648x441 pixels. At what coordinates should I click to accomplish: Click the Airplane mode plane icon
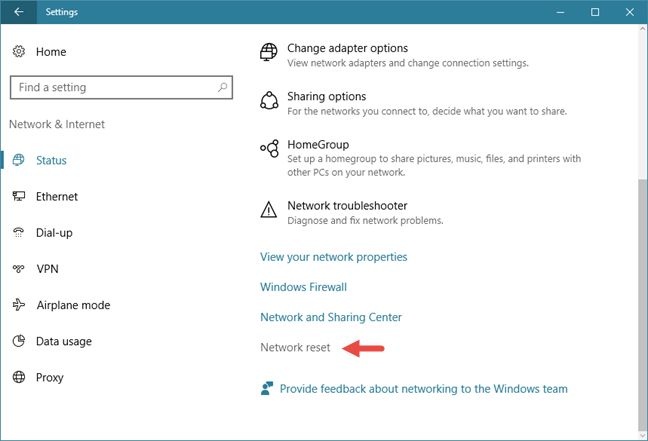pos(19,305)
